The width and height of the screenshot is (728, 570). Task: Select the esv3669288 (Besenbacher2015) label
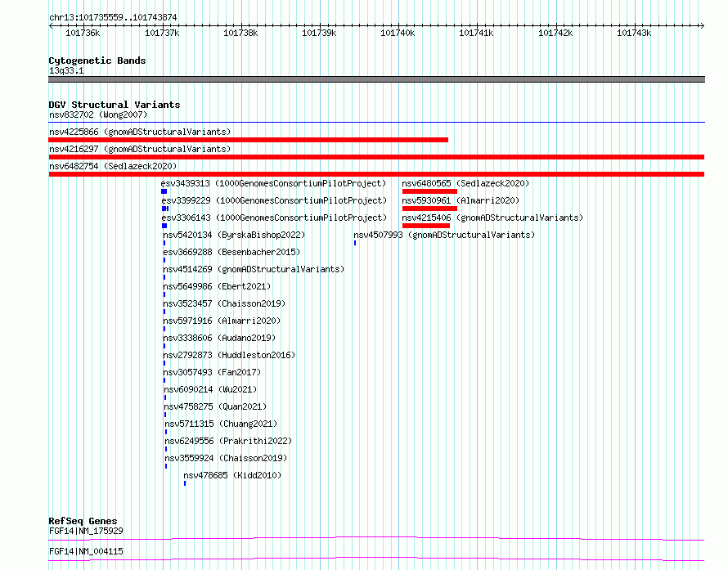click(x=231, y=252)
